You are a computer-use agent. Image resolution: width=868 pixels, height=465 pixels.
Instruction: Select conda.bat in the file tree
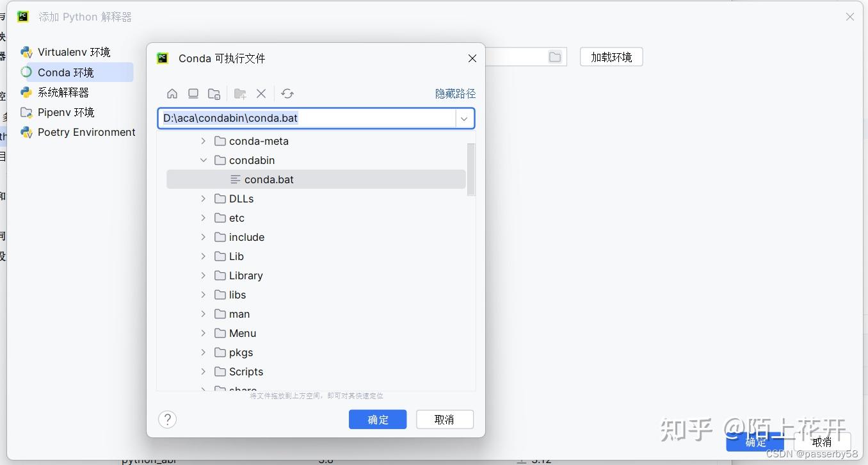pyautogui.click(x=268, y=179)
